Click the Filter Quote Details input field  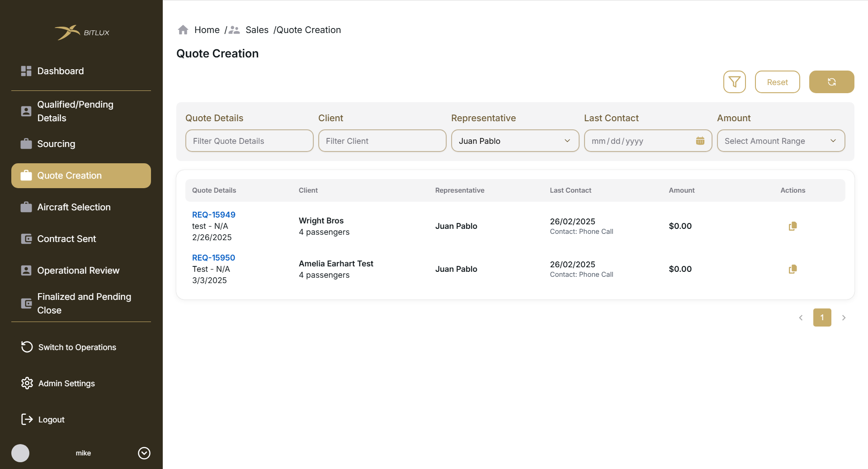[249, 141]
